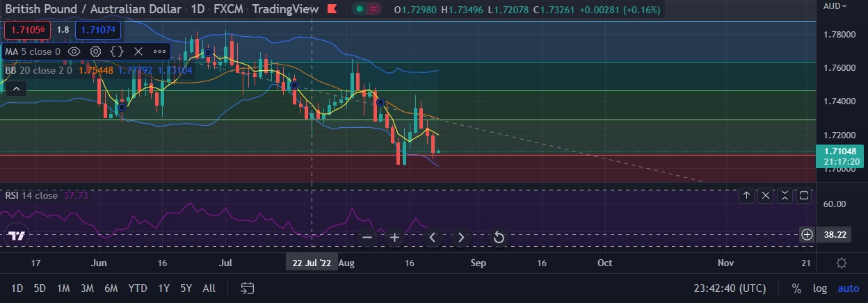868x303 pixels.
Task: Click the RSI 14 close legend
Action: tap(31, 195)
